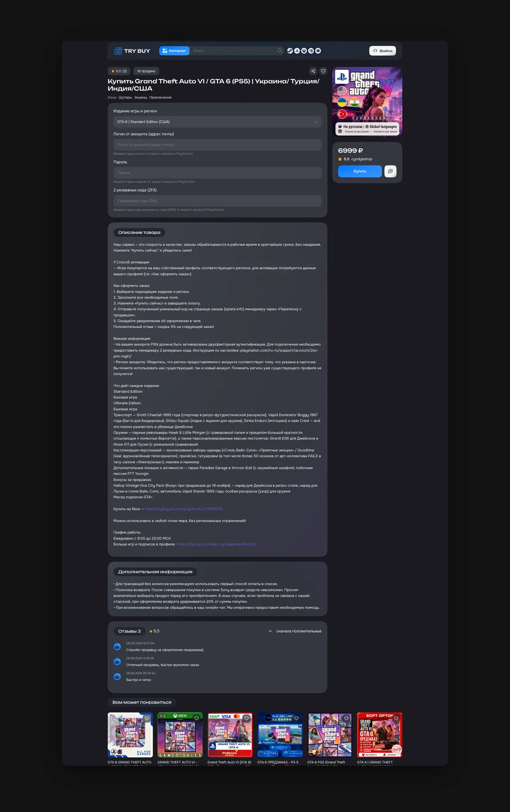The width and height of the screenshot is (510, 812).
Task: Share this product listing
Action: 313,71
